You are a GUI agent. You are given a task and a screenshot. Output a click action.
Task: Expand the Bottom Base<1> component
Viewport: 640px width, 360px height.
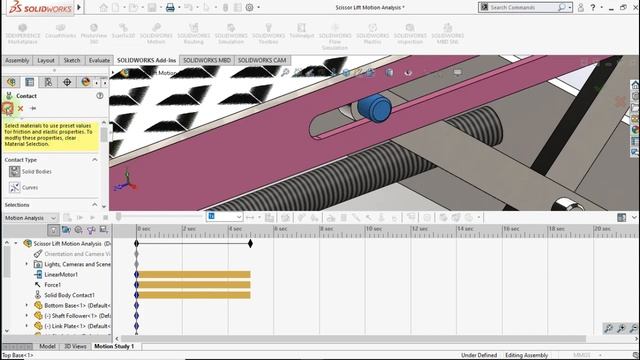[x=27, y=305]
